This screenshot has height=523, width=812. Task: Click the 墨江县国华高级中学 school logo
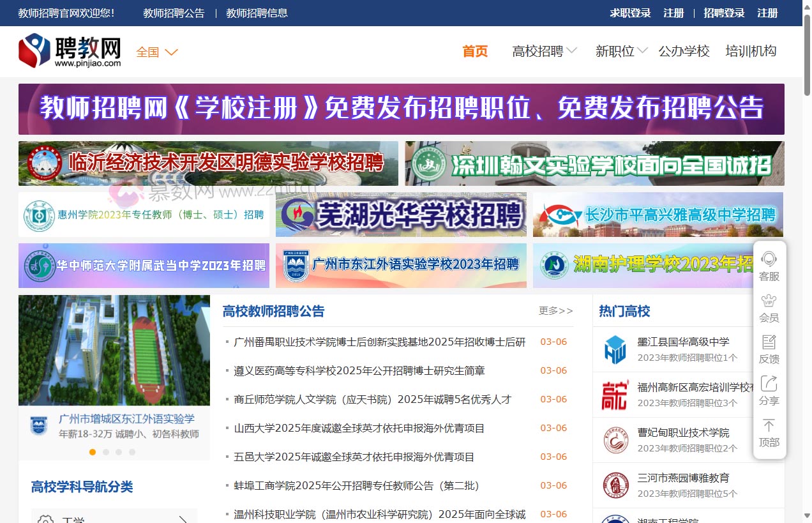pos(615,349)
